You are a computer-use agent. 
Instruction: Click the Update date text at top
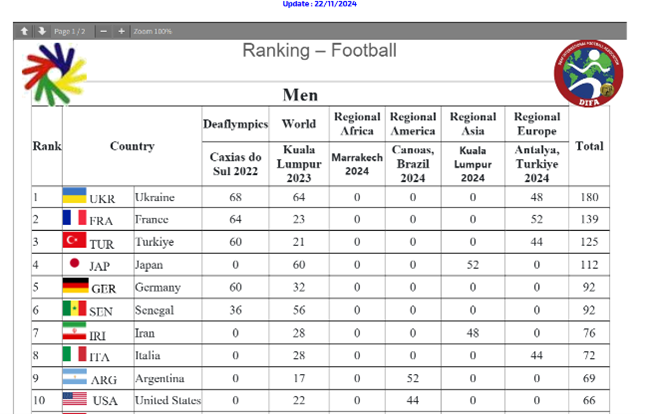(319, 5)
